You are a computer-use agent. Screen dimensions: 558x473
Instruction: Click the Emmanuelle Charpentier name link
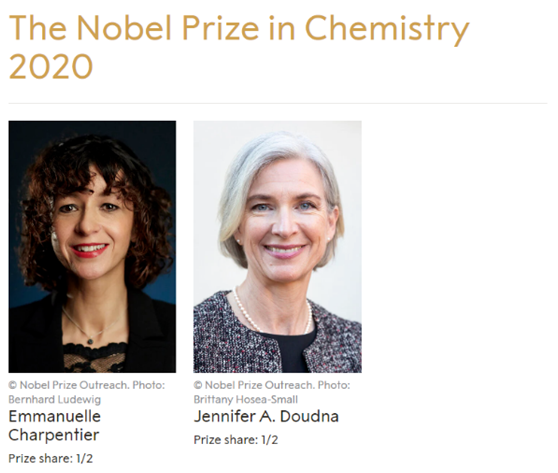(x=54, y=425)
